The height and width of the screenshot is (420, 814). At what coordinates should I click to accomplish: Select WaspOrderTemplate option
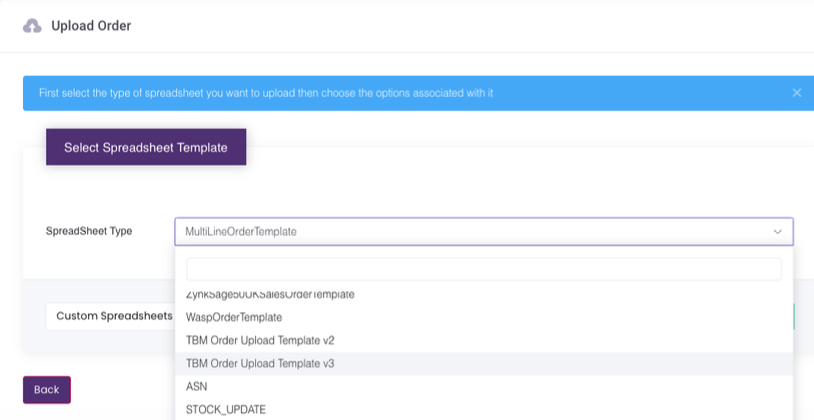coord(484,317)
